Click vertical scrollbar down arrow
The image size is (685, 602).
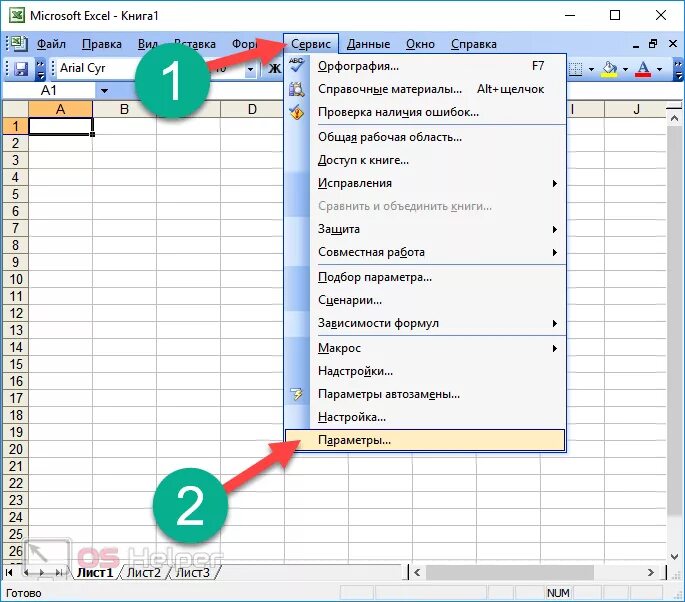[674, 556]
